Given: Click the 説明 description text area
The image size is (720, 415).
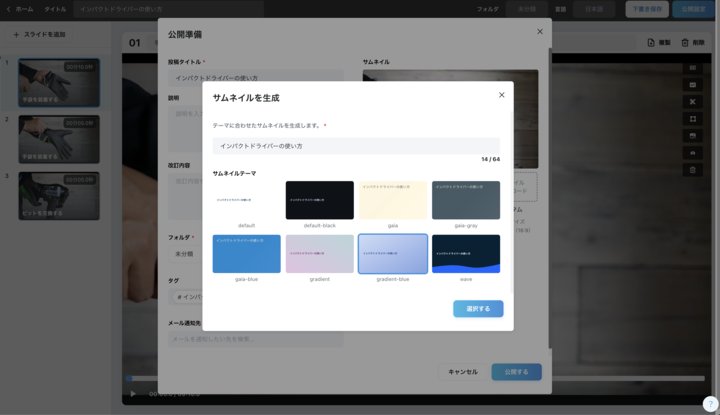Looking at the screenshot, I should (x=185, y=129).
